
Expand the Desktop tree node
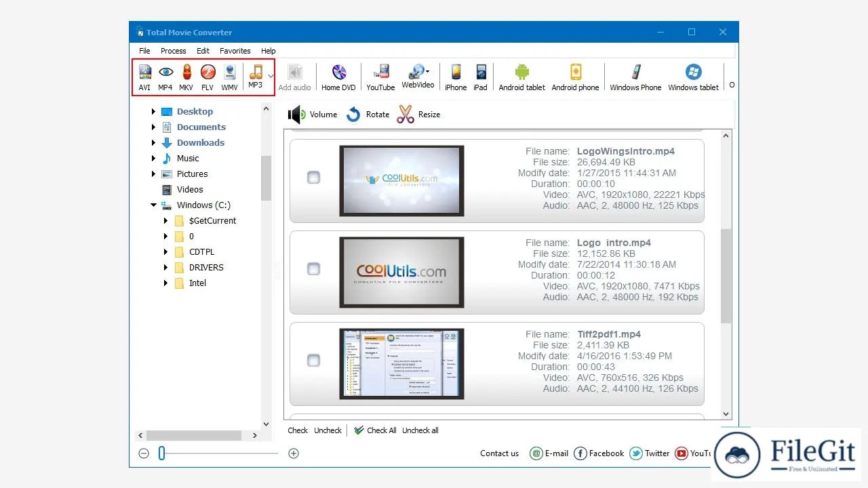pyautogui.click(x=153, y=111)
